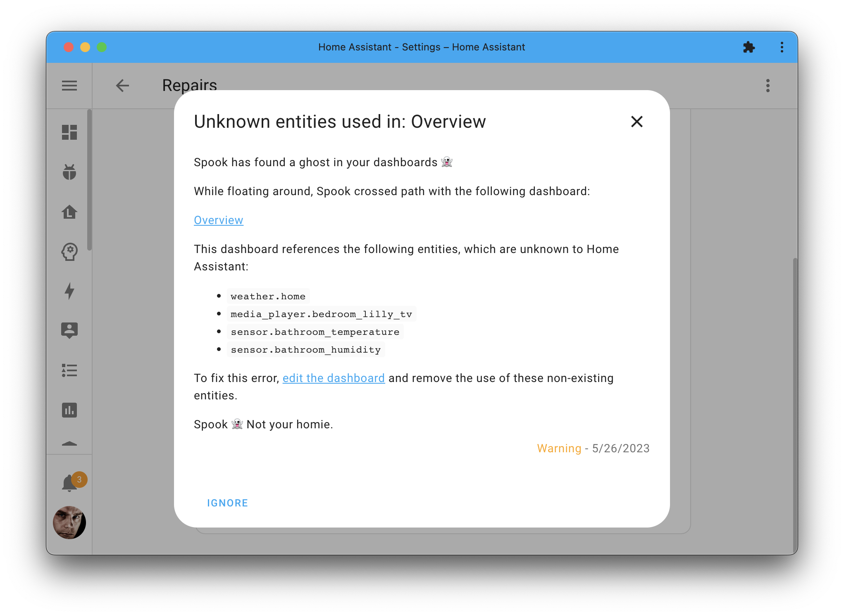
Task: Open the sidebar hamburger menu
Action: click(x=69, y=85)
